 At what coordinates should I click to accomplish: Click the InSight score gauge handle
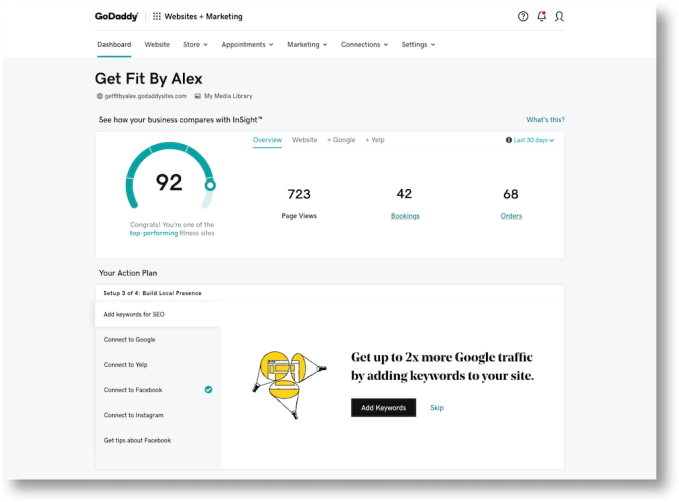(x=209, y=185)
